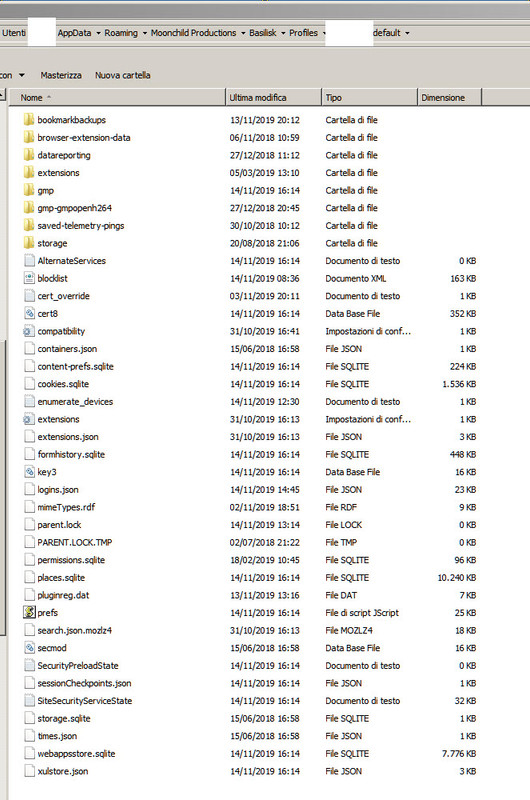Navigate to Roaming in the address bar
Viewport: 530px width, 800px height.
pos(121,33)
